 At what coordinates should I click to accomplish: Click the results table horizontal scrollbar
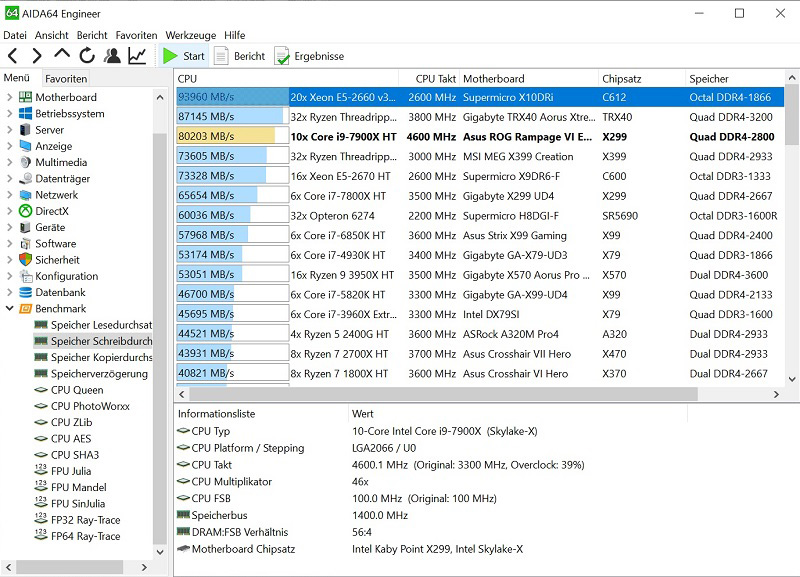[x=443, y=394]
